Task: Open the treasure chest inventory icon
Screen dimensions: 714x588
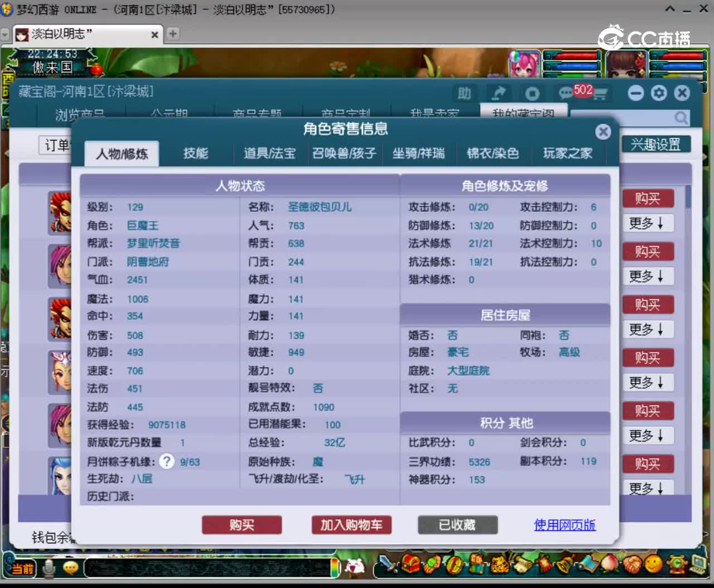Action: click(412, 565)
